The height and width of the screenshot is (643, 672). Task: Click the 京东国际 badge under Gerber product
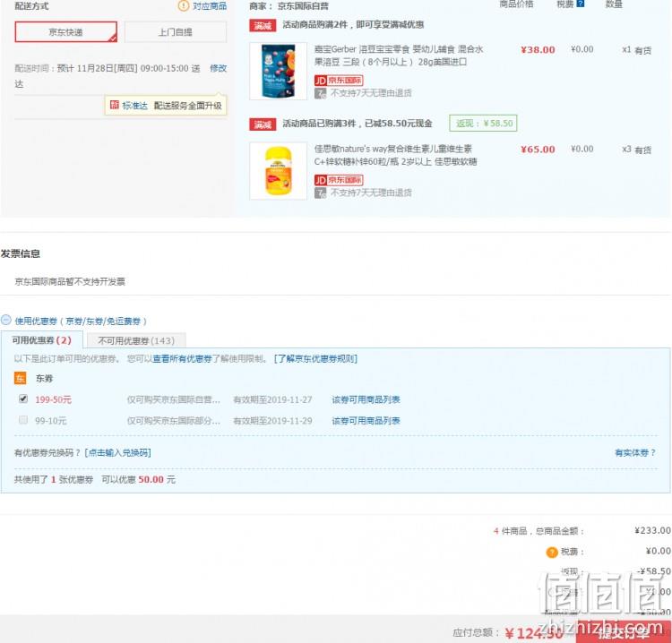pos(339,81)
